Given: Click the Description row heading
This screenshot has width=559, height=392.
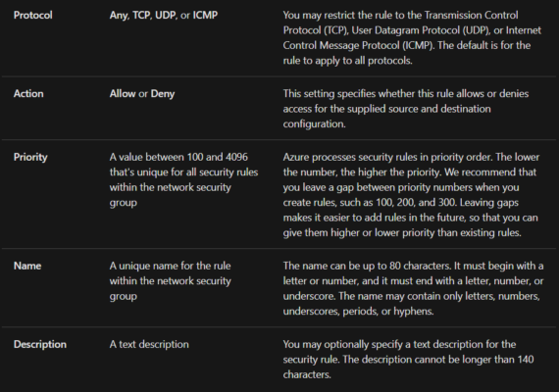Looking at the screenshot, I should point(40,344).
